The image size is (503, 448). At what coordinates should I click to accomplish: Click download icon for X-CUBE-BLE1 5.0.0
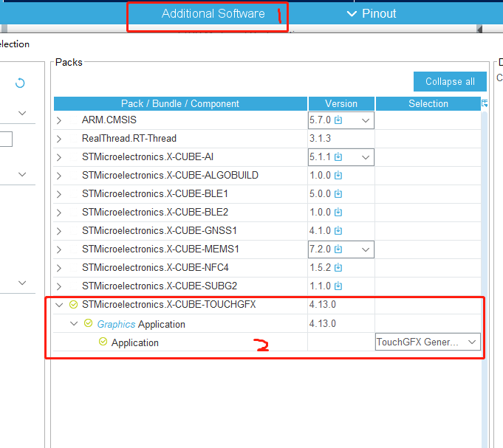[x=338, y=193]
